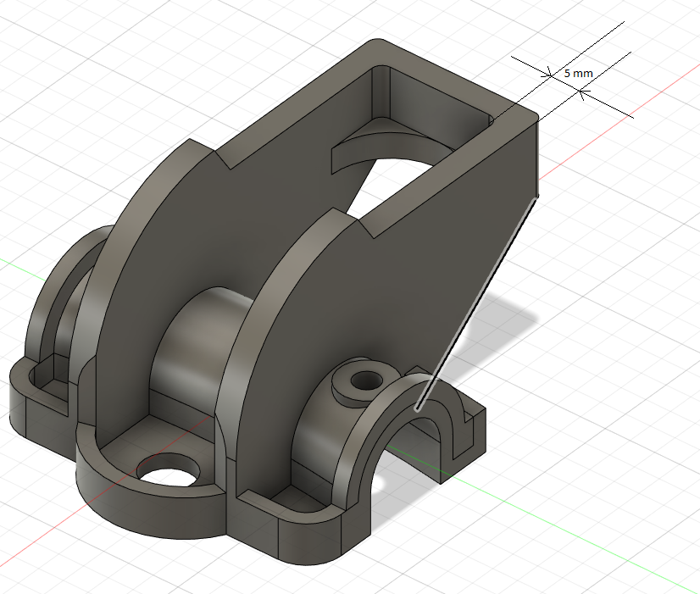Select the small screw hole near the clamp

[366, 380]
